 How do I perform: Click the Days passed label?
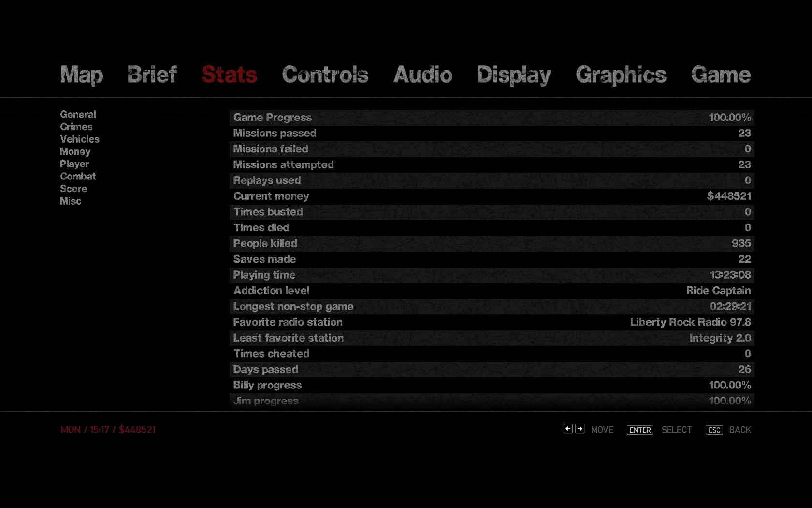coord(265,370)
